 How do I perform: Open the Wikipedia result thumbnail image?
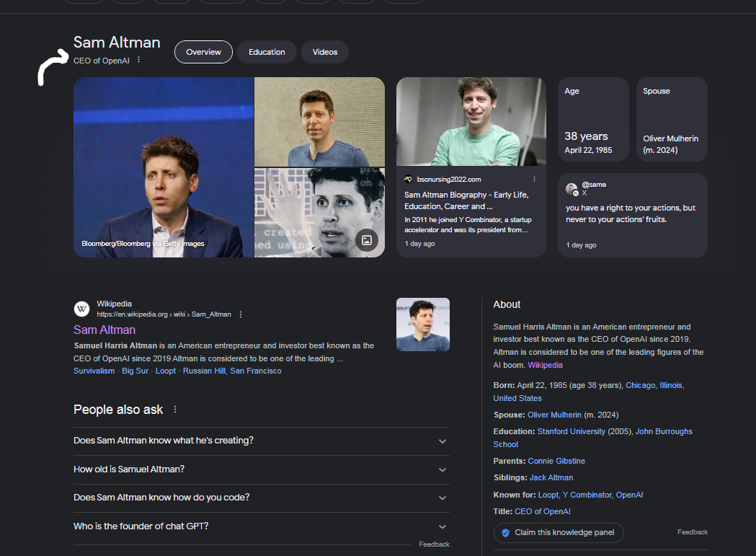423,325
